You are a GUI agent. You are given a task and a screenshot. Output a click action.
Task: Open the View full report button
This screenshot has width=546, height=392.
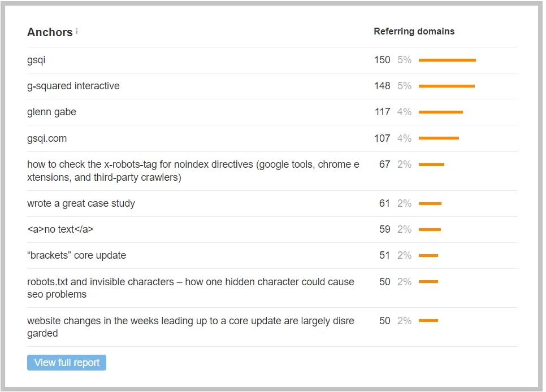pos(67,363)
